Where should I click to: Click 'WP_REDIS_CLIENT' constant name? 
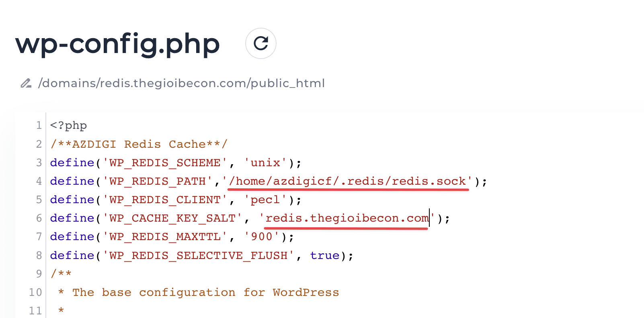point(165,200)
